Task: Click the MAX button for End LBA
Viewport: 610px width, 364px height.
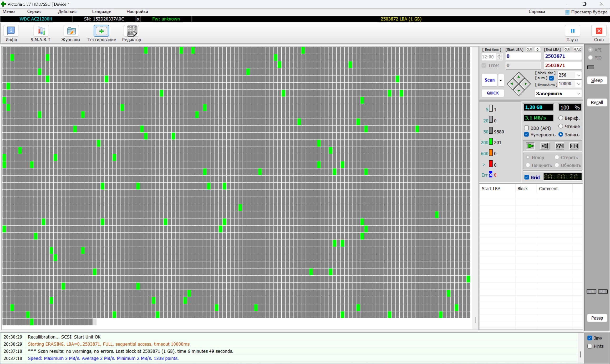Action: pos(577,50)
